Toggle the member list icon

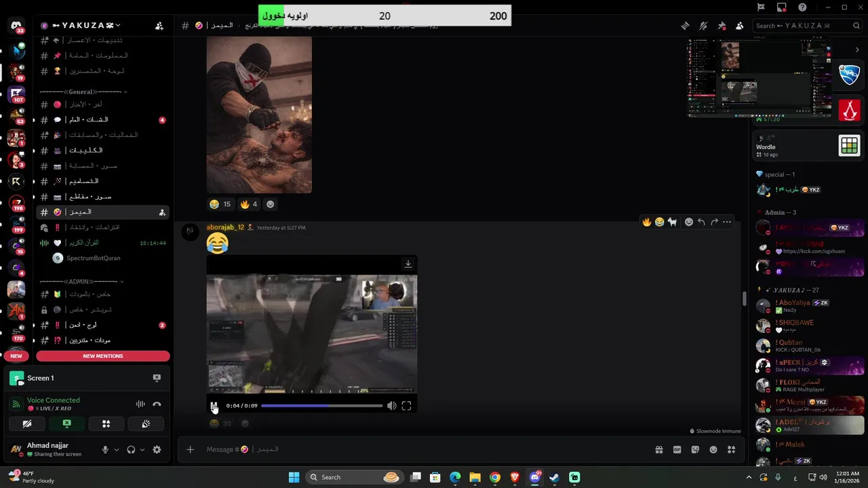tap(739, 26)
